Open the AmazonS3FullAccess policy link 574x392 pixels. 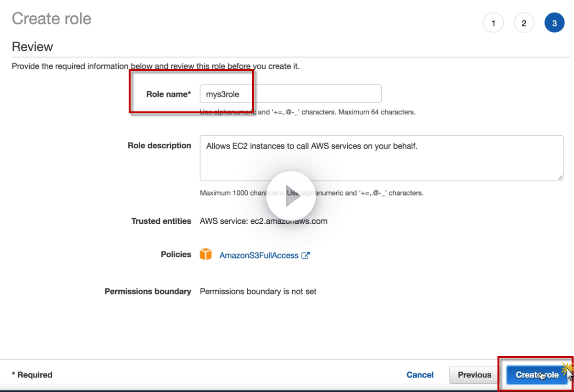(x=259, y=255)
